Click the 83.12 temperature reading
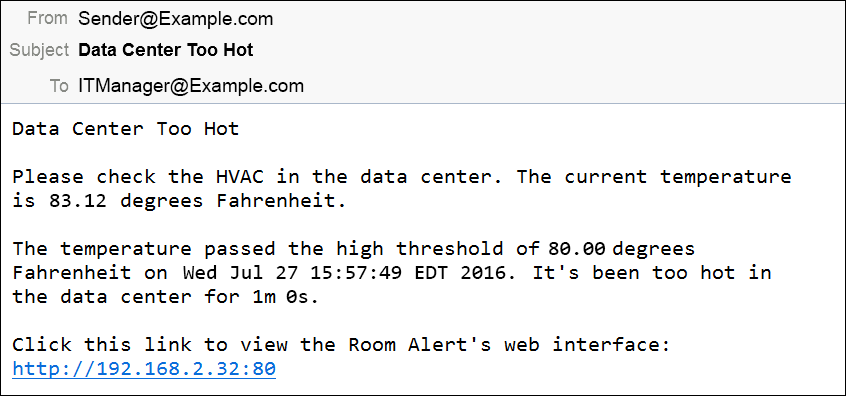Viewport: 846px width, 396px height. tap(78, 201)
